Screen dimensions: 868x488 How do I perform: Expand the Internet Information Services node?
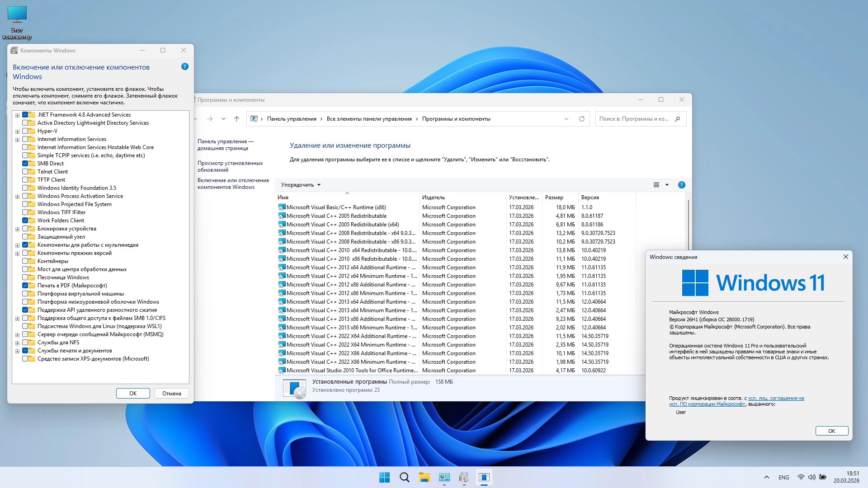click(x=17, y=140)
